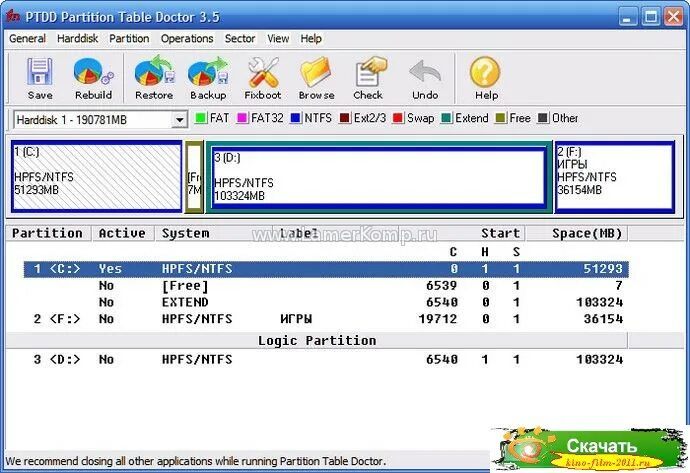
Task: Click the blue NTFS legend color swatch
Action: pyautogui.click(x=296, y=119)
